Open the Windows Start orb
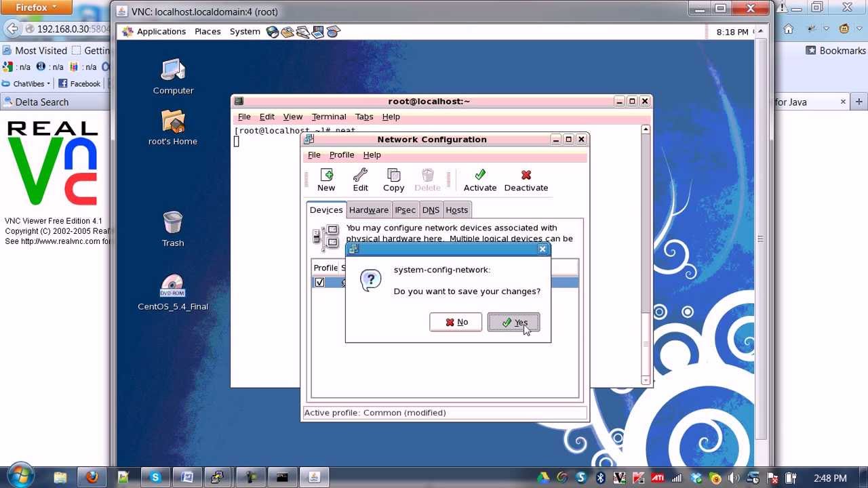The image size is (868, 488). (x=20, y=476)
